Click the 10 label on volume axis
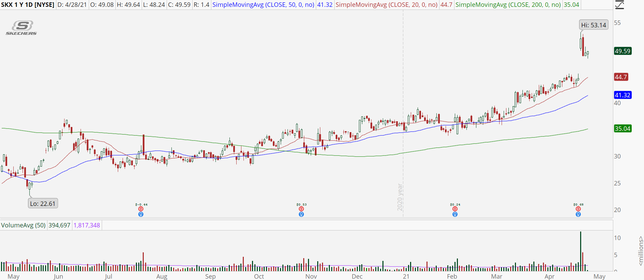644x280 pixels. (x=617, y=238)
